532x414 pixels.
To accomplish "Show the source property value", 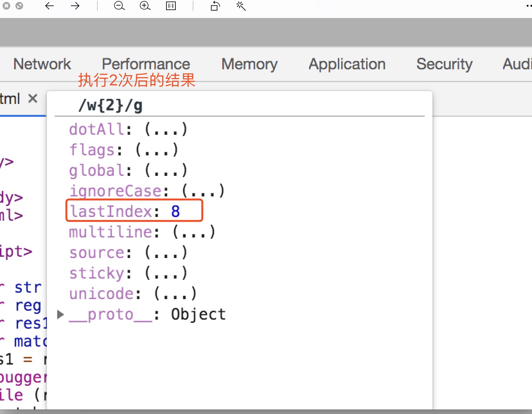I will [166, 253].
